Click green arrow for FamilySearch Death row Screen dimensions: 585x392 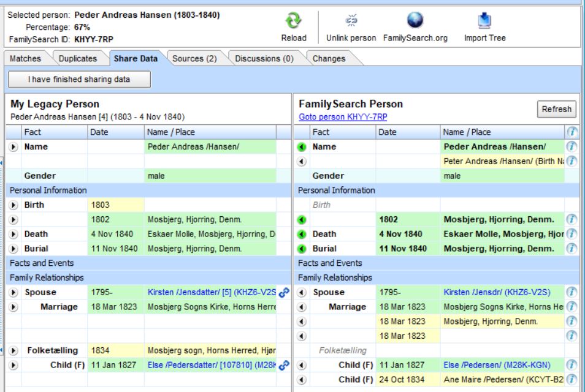pos(302,234)
